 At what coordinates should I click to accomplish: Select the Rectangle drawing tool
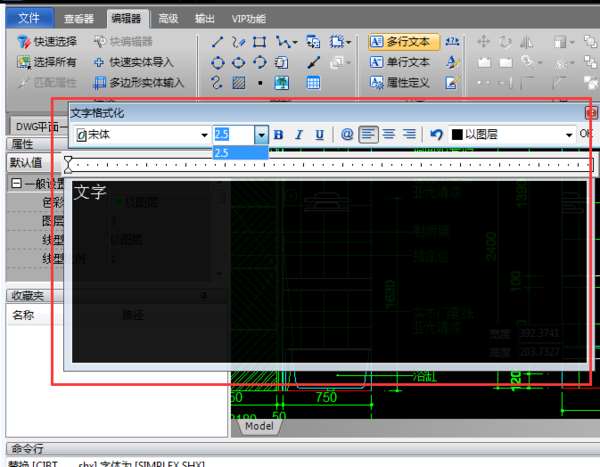pyautogui.click(x=259, y=41)
